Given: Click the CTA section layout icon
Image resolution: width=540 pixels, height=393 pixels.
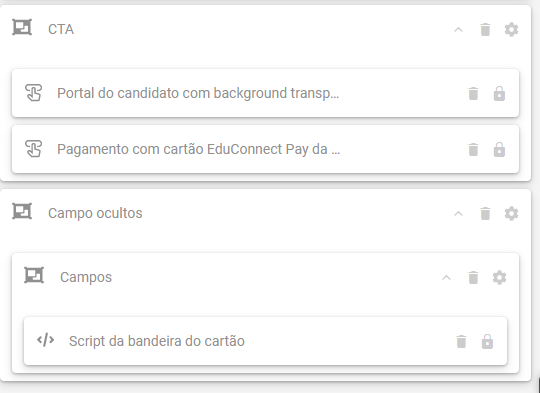Looking at the screenshot, I should [x=22, y=27].
